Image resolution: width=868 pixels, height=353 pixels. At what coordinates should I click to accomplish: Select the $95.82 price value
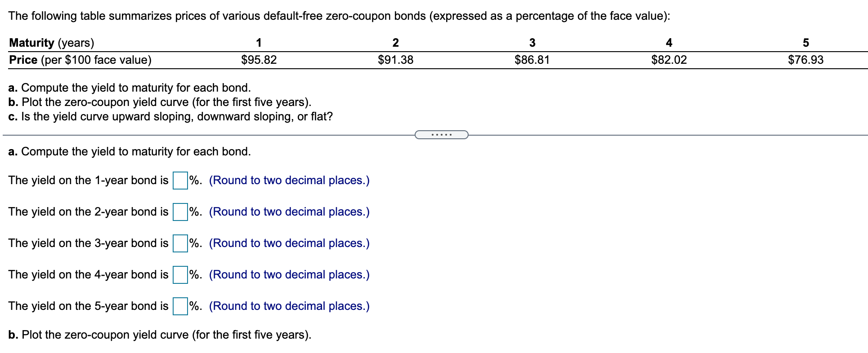(259, 59)
